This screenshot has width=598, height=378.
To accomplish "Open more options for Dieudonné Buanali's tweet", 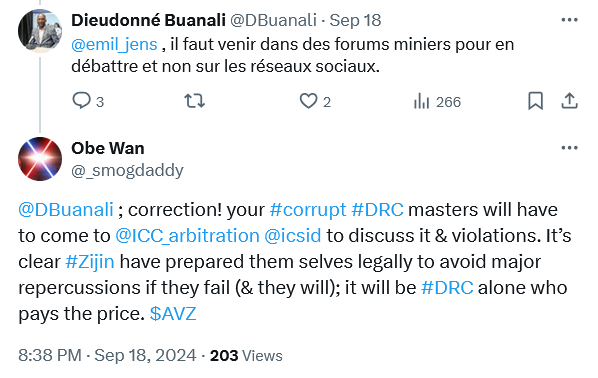I will click(x=569, y=20).
